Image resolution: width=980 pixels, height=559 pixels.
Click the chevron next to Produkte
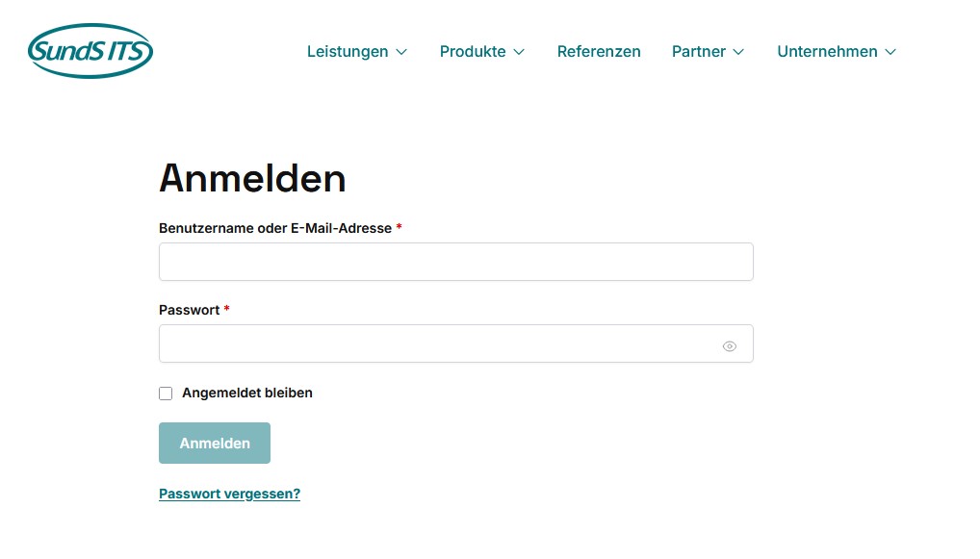click(520, 52)
